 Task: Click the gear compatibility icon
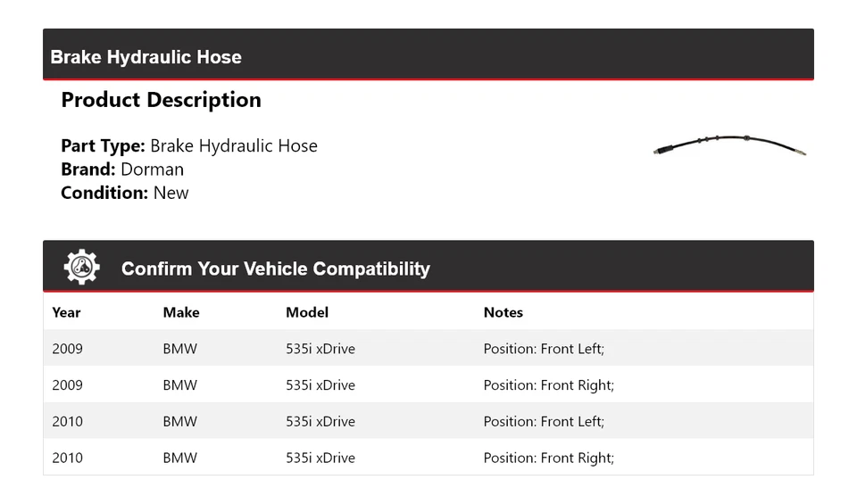[x=81, y=267]
